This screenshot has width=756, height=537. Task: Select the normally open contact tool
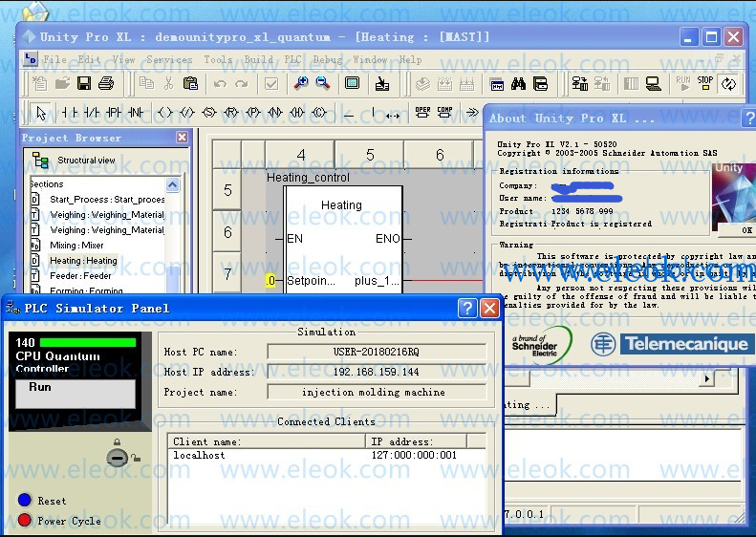[70, 113]
